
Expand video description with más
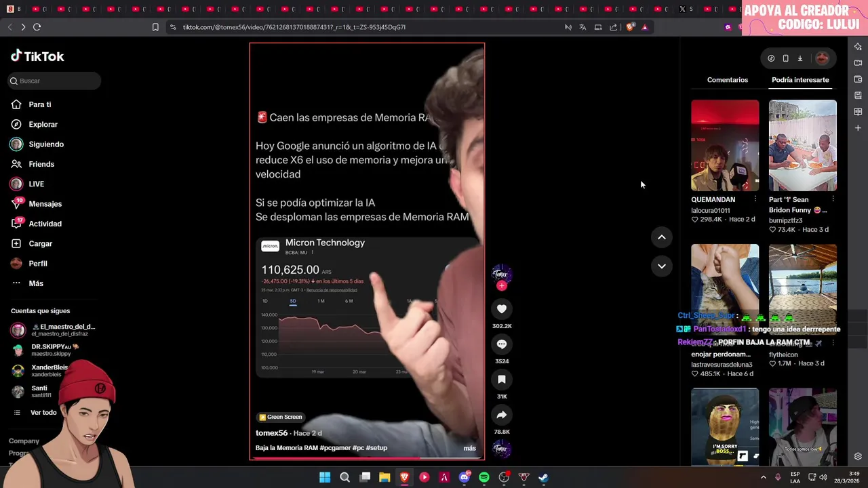[469, 448]
